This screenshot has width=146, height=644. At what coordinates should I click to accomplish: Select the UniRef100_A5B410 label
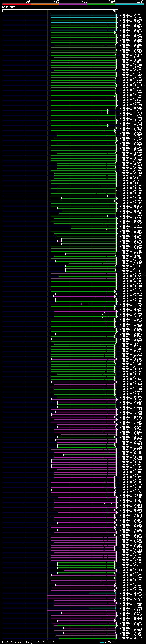[131, 268]
